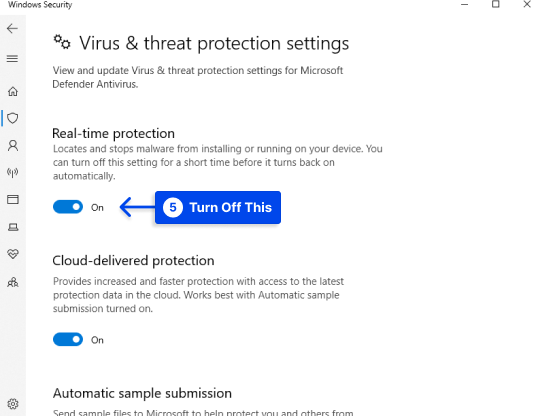Open Firewall & network protection icon
This screenshot has height=416, width=538.
13,172
